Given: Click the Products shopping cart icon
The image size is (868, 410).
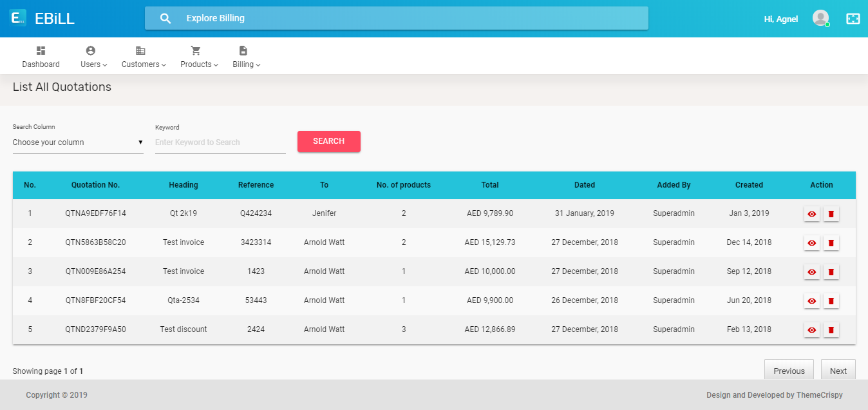Looking at the screenshot, I should click(195, 50).
